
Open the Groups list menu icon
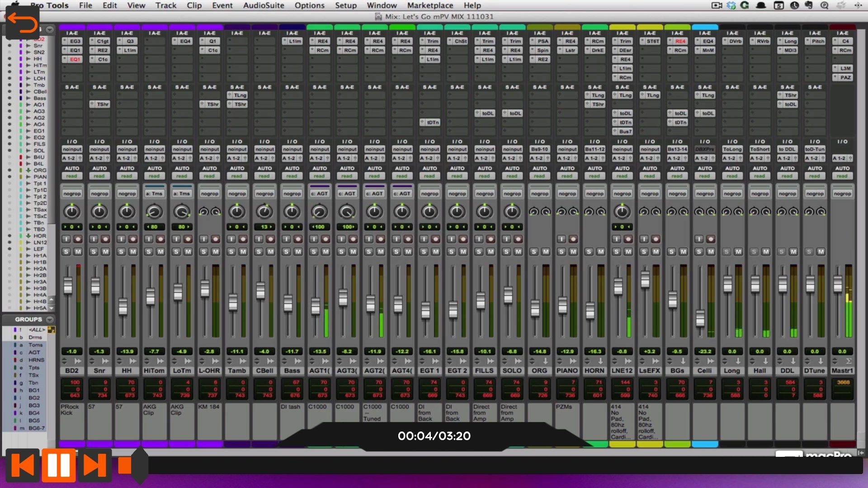(x=50, y=319)
